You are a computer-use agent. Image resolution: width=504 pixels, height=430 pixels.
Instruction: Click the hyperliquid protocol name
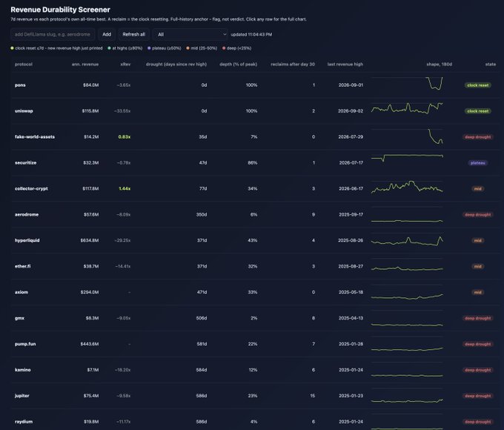coord(27,240)
